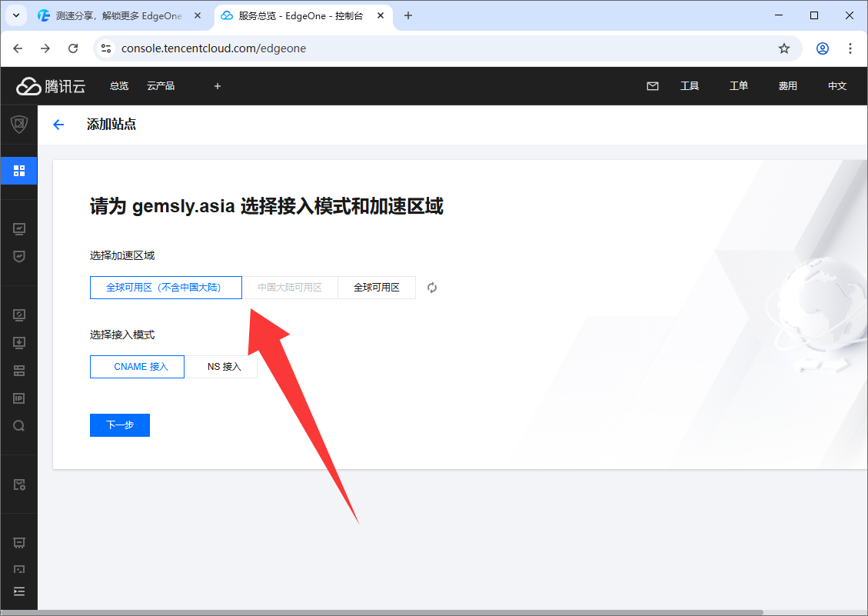Open the IP sidebar icon
Viewport: 868px width, 616px height.
(x=19, y=398)
